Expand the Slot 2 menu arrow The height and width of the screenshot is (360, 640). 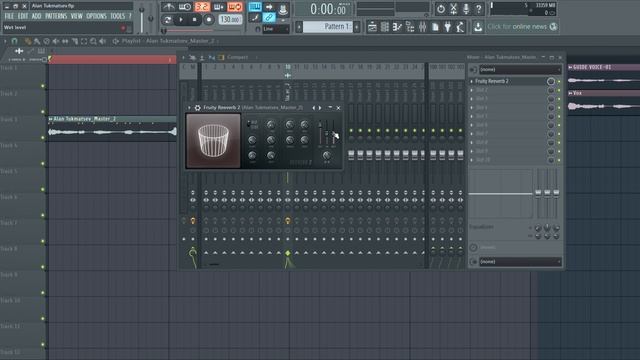coord(472,90)
